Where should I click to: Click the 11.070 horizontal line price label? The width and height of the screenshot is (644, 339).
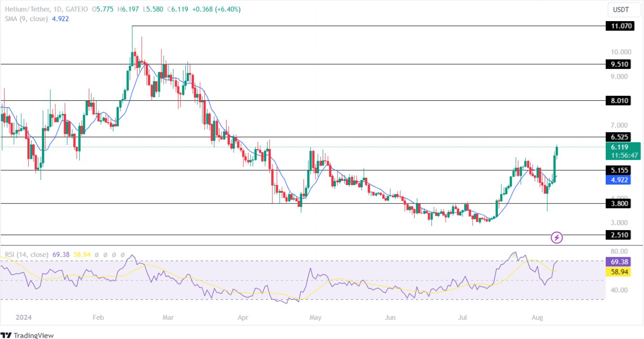pyautogui.click(x=620, y=26)
